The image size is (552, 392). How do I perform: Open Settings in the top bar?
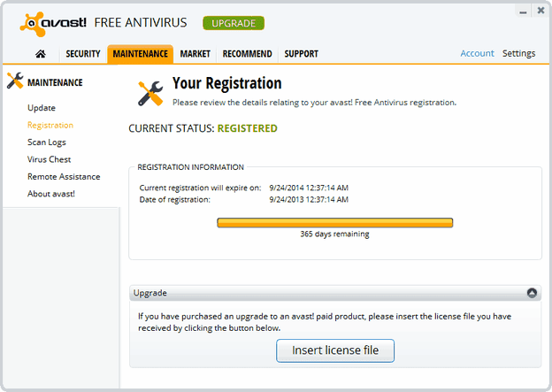(518, 53)
